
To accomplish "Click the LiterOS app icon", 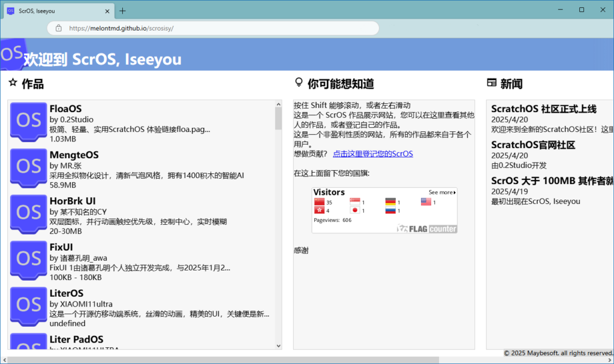I will pos(29,305).
